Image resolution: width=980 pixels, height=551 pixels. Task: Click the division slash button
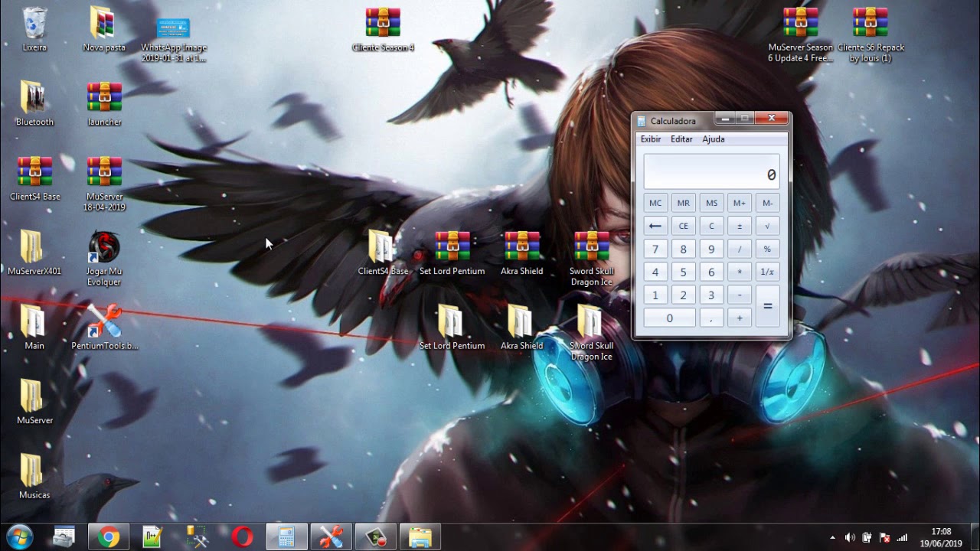(x=740, y=249)
